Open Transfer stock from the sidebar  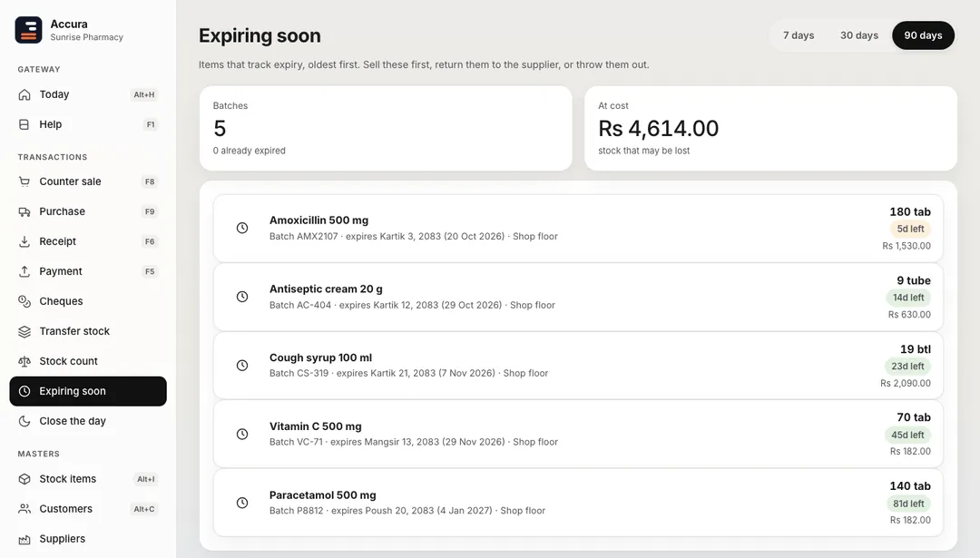click(88, 331)
